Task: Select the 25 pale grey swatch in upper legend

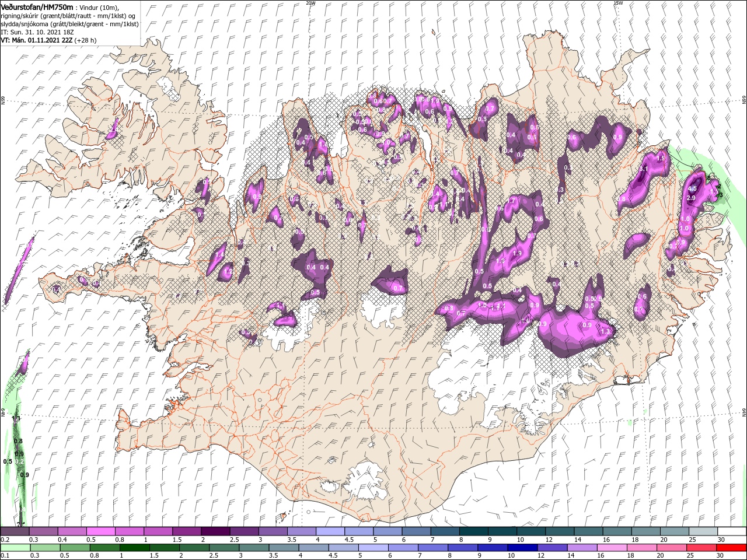Action: [x=703, y=531]
